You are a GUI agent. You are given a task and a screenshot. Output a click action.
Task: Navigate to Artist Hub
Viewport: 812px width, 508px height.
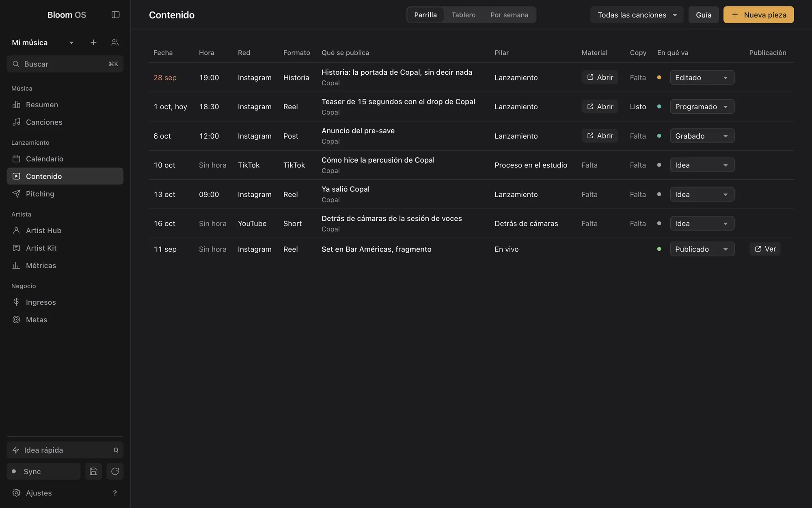point(65,230)
